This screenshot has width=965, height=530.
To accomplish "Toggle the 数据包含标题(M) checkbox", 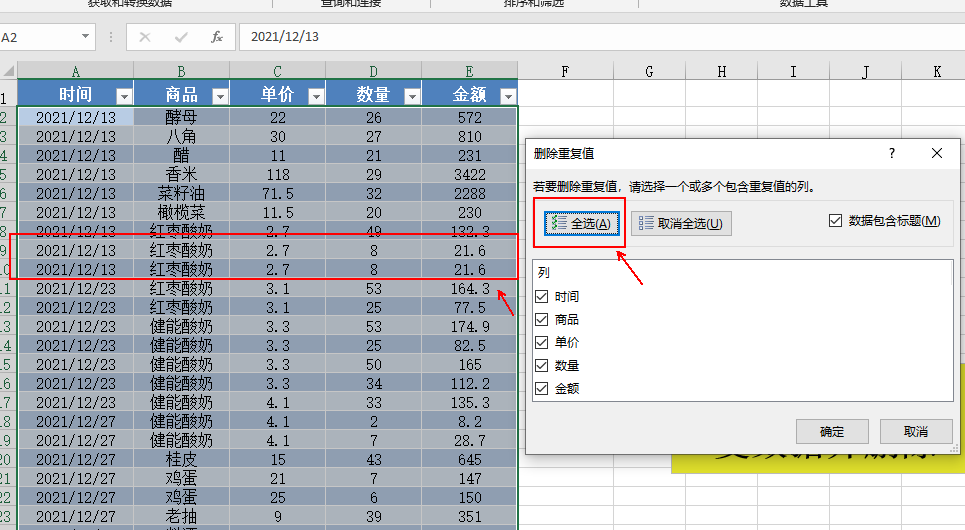I will 835,220.
